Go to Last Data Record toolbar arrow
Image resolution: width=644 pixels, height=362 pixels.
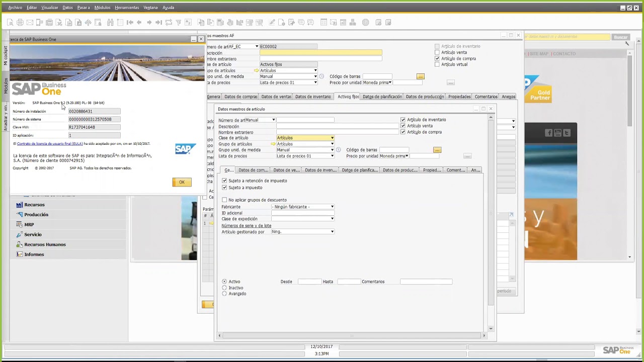pyautogui.click(x=159, y=22)
